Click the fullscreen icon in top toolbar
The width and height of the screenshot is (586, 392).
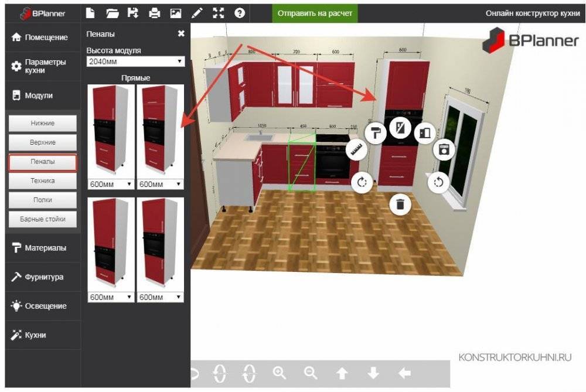[x=218, y=13]
